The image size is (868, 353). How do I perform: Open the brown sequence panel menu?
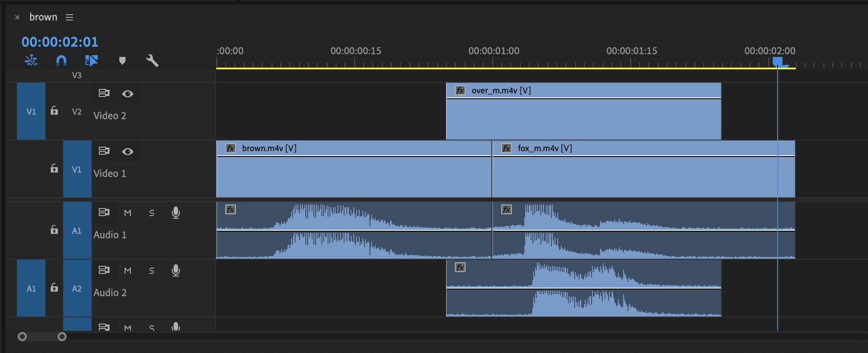tap(69, 17)
